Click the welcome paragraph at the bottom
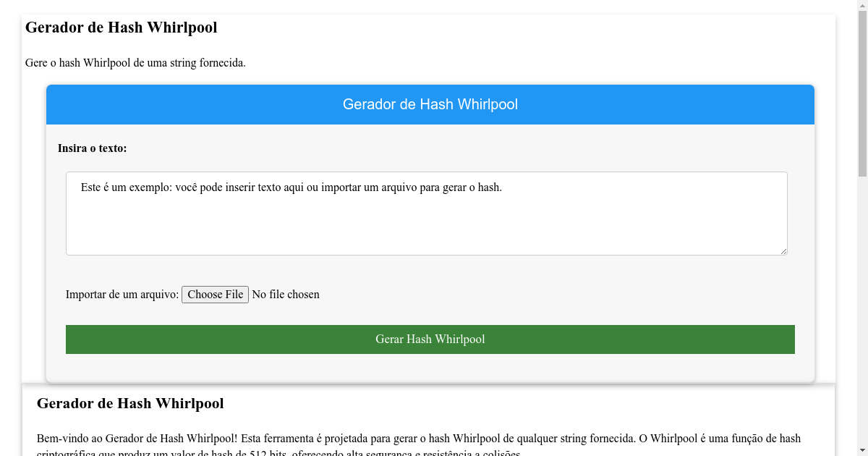Image resolution: width=868 pixels, height=456 pixels. 418,438
